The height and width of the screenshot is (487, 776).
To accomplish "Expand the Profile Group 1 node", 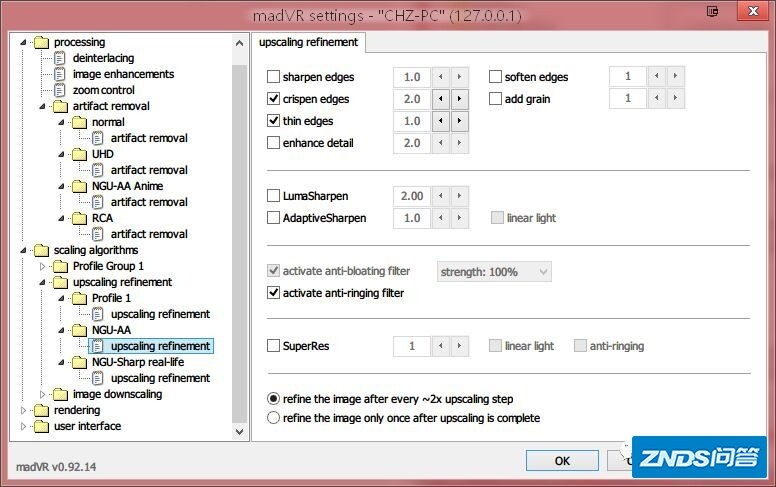I will click(x=42, y=266).
